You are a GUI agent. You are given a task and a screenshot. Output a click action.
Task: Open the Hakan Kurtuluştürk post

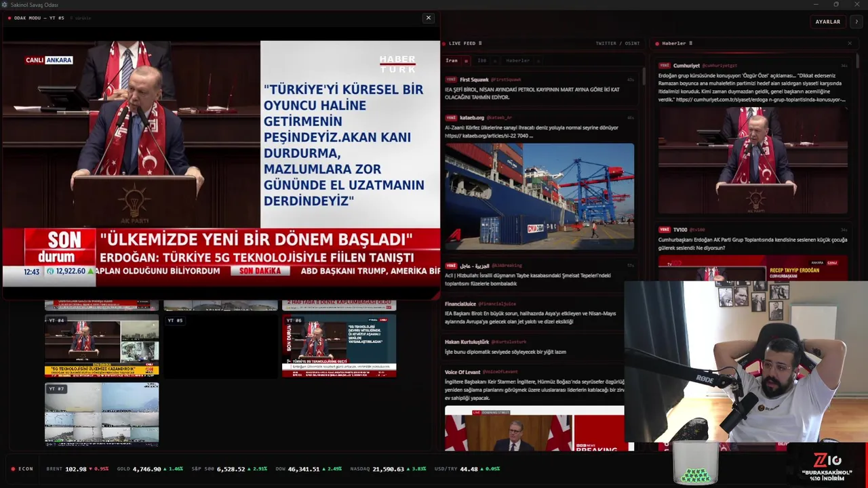[540, 347]
